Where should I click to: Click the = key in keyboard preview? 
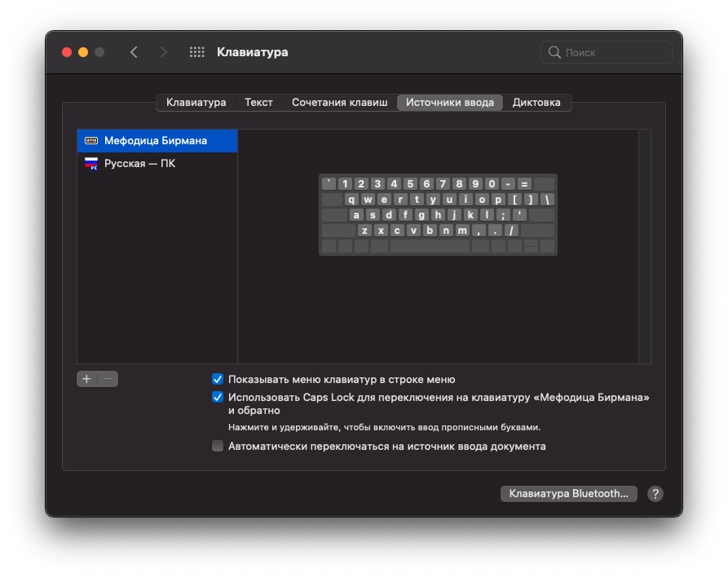(x=524, y=184)
